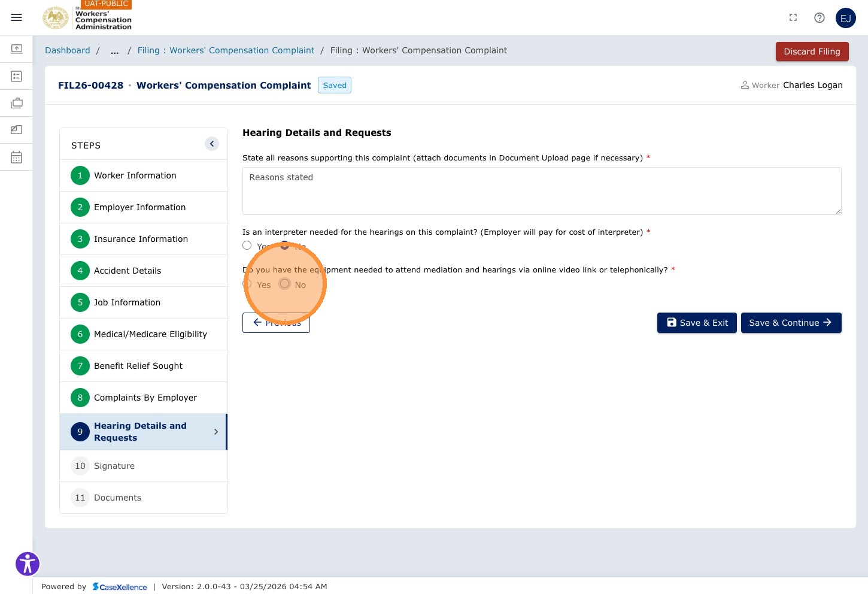Open the task list sidebar icon
This screenshot has height=594, width=868.
(x=17, y=76)
